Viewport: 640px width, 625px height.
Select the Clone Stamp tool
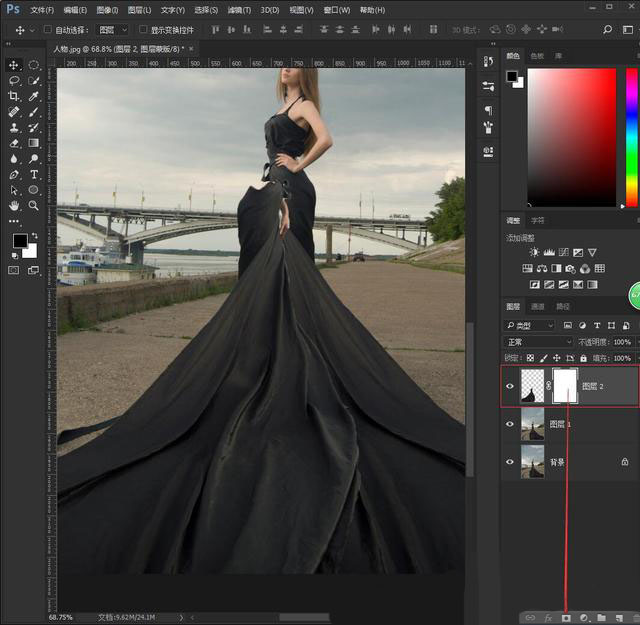[x=13, y=127]
